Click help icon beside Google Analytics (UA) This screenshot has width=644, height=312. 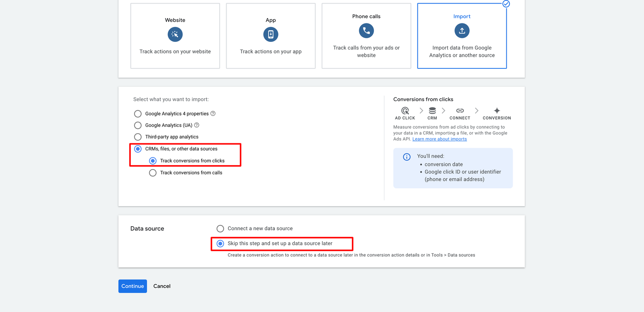pos(197,125)
